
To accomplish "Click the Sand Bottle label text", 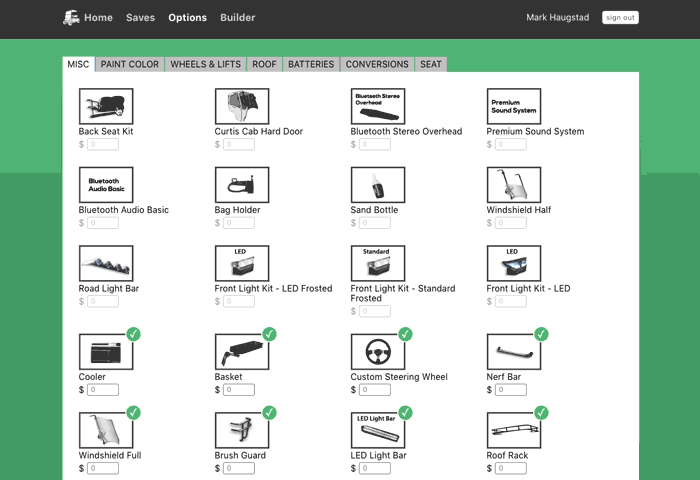I will (x=374, y=210).
